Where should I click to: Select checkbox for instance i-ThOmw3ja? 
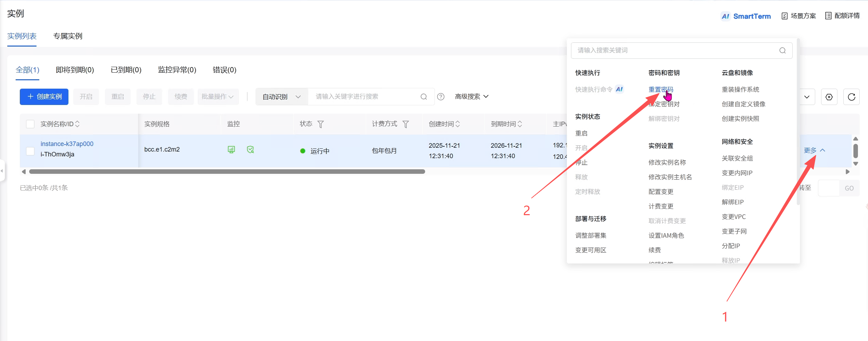point(30,151)
